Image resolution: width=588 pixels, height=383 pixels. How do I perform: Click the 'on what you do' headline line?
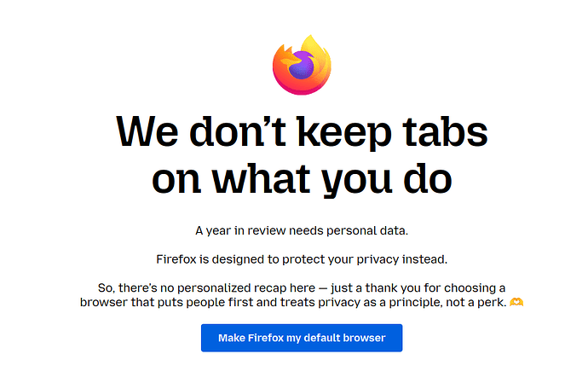302,179
